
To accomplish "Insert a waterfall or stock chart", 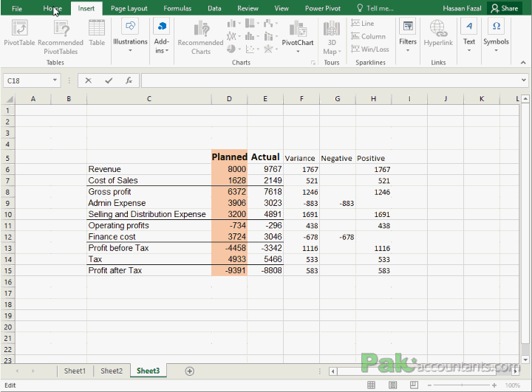I will (x=270, y=24).
